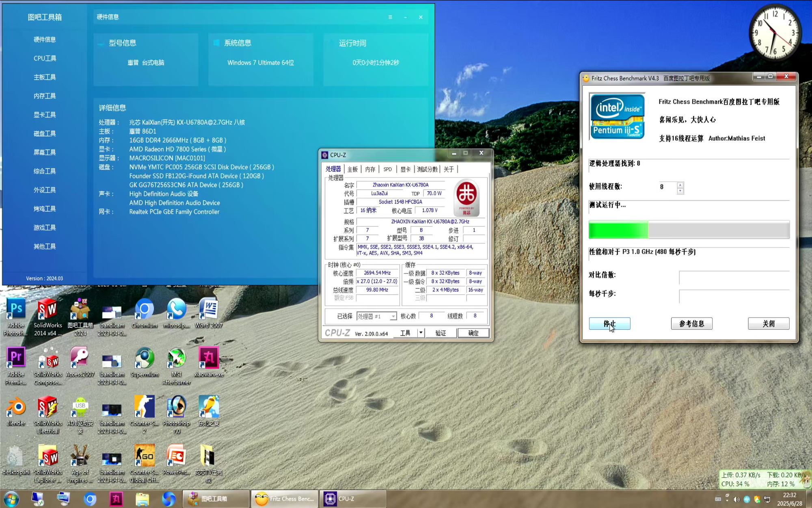
Task: Click the 确定 button in CPU-Z
Action: (x=473, y=333)
